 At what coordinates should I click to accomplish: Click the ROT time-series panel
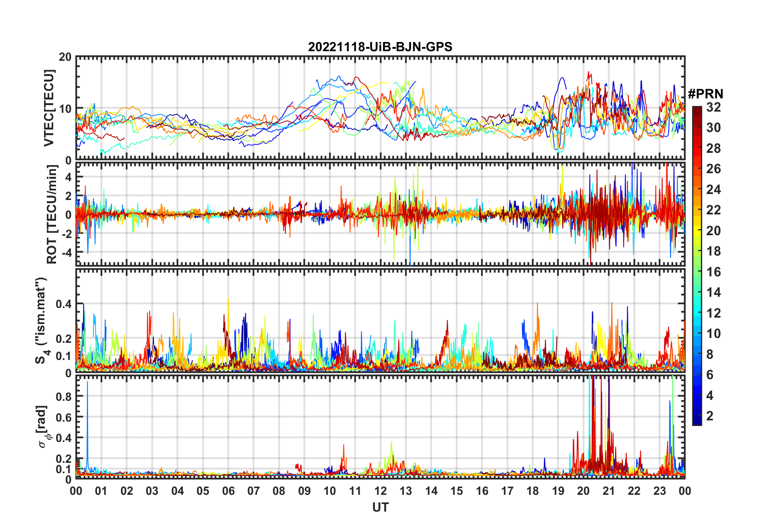pyautogui.click(x=380, y=214)
